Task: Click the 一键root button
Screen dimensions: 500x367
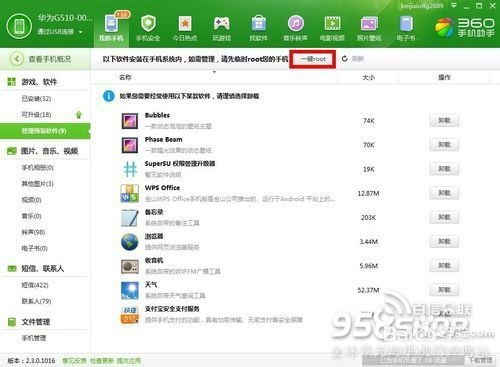Action: pyautogui.click(x=313, y=59)
